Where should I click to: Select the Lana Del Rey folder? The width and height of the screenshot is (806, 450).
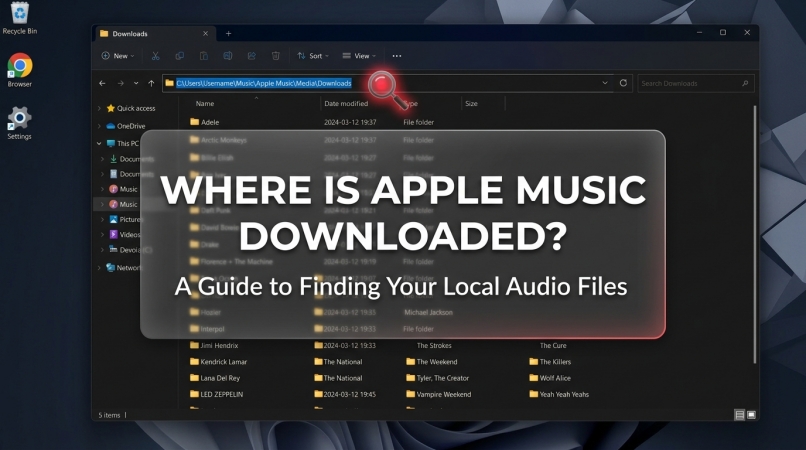point(215,377)
